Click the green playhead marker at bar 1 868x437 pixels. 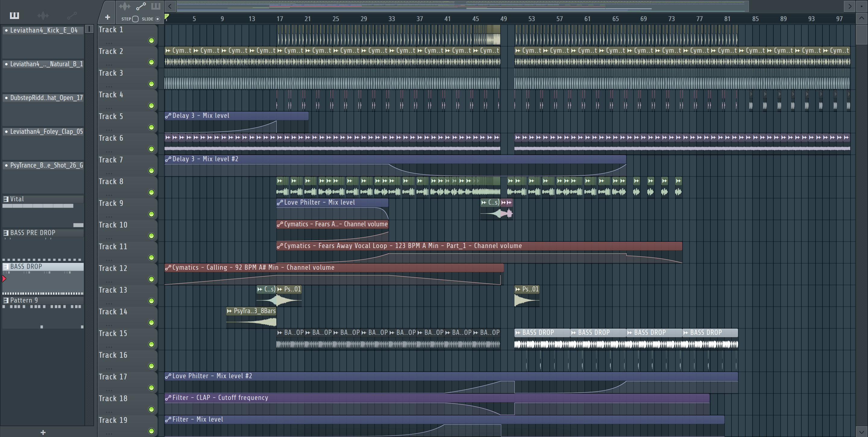coord(166,17)
